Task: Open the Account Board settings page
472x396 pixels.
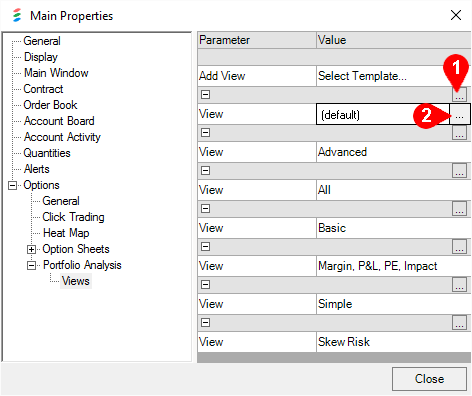Action: [59, 121]
